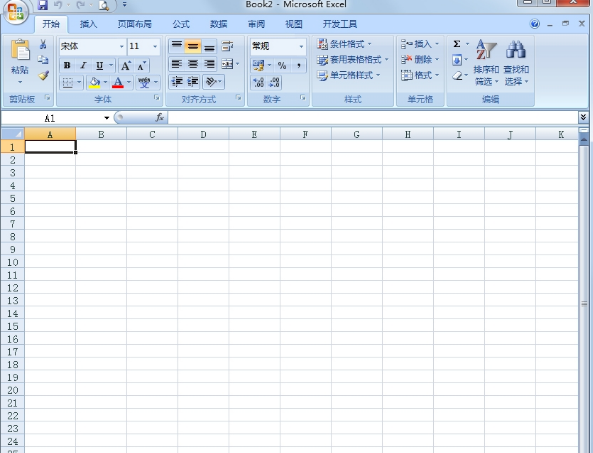Open the number format 常规 dropdown
593x453 pixels.
301,47
